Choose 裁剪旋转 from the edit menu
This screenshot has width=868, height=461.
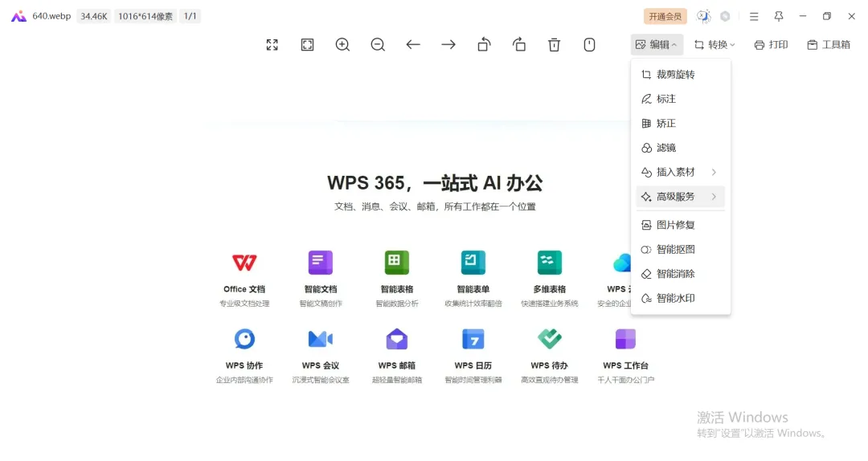681,75
